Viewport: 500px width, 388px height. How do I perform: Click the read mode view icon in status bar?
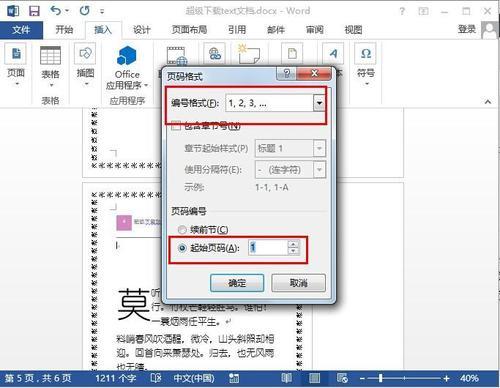pos(286,378)
